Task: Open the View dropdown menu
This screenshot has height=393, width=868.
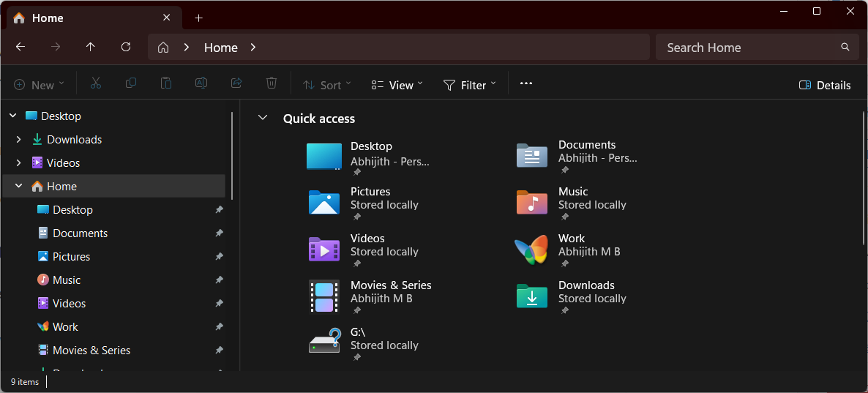Action: [397, 85]
